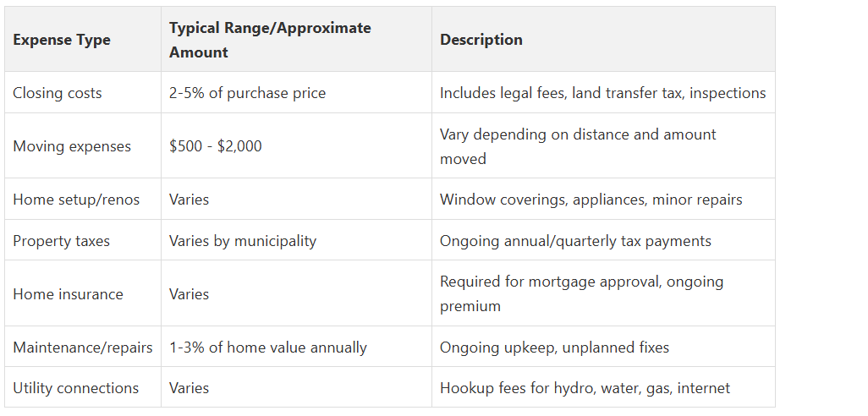Click the "$500 - $2,000" amount
Screen dimensions: 868x416
tap(216, 146)
